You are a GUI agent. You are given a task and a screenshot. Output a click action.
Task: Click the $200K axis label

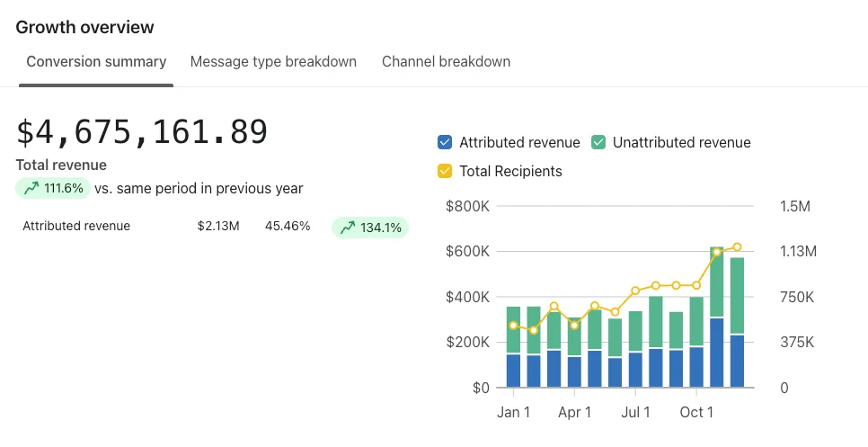(x=468, y=343)
